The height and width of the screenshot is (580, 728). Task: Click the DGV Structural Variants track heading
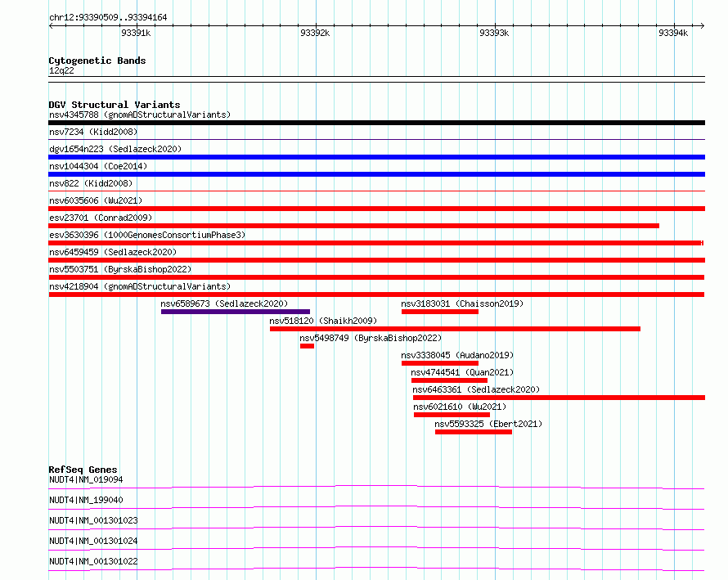coord(115,105)
